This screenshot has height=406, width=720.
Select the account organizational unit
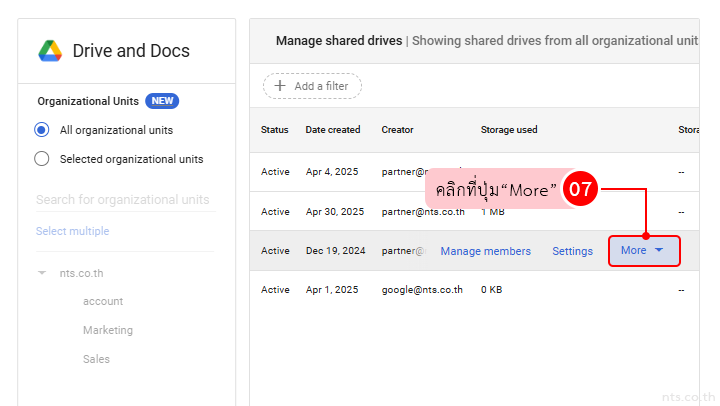tap(103, 301)
